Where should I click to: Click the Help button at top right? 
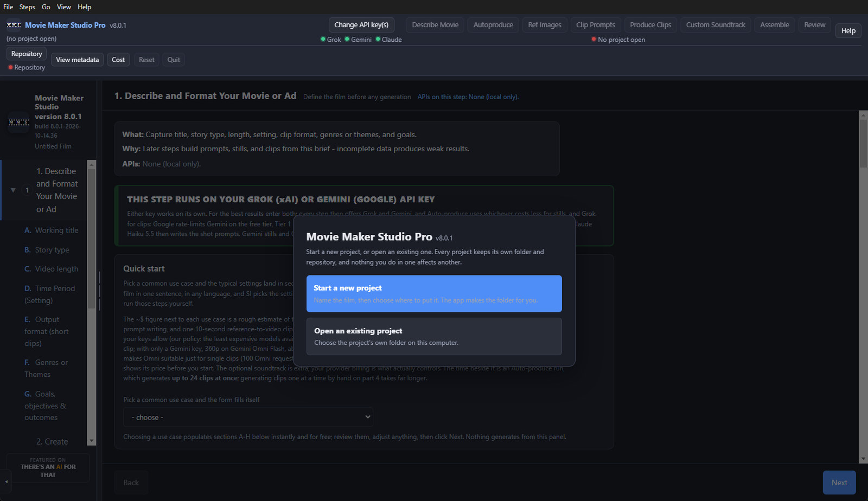pos(848,31)
